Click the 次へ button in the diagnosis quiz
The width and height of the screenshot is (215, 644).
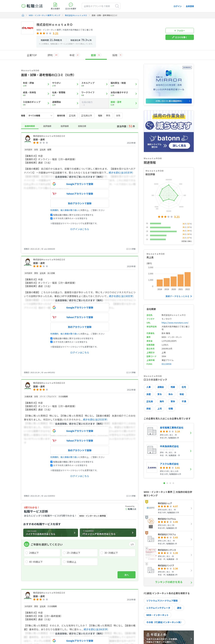(126, 575)
